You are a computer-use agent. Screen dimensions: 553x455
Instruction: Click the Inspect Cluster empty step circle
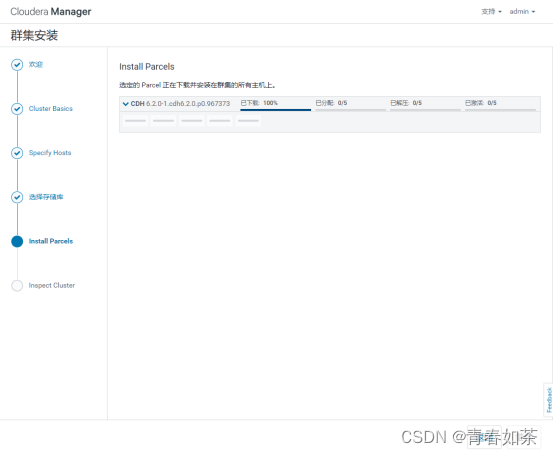17,285
